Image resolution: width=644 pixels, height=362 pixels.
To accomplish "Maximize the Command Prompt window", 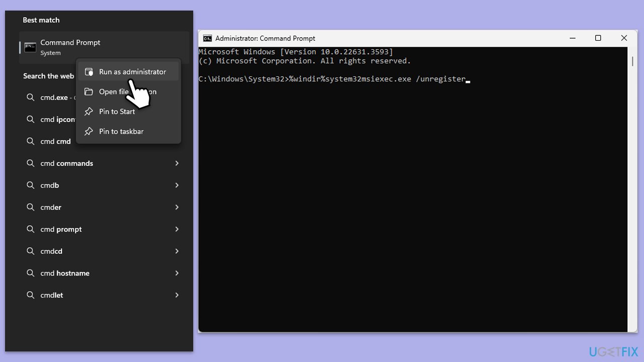I will (x=598, y=38).
